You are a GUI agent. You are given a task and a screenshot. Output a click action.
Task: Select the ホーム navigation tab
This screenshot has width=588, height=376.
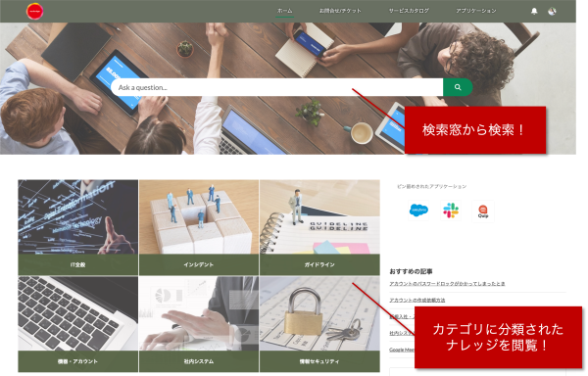(284, 11)
